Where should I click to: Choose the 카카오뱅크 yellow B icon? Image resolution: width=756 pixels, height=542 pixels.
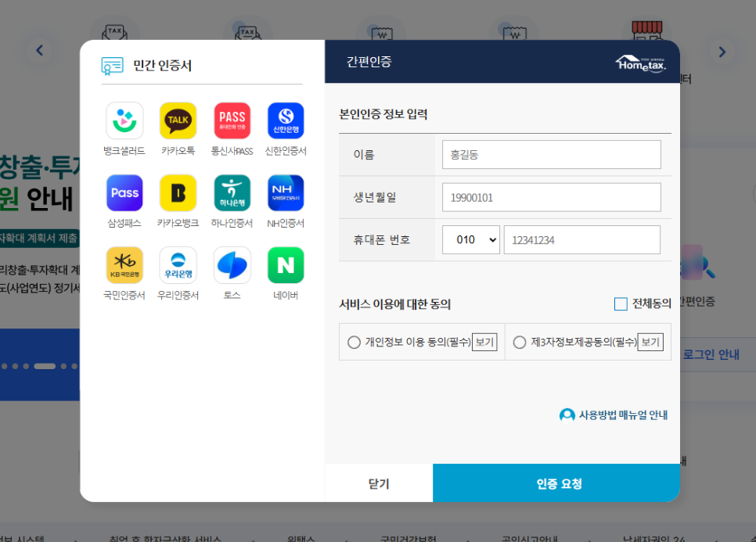[x=178, y=192]
